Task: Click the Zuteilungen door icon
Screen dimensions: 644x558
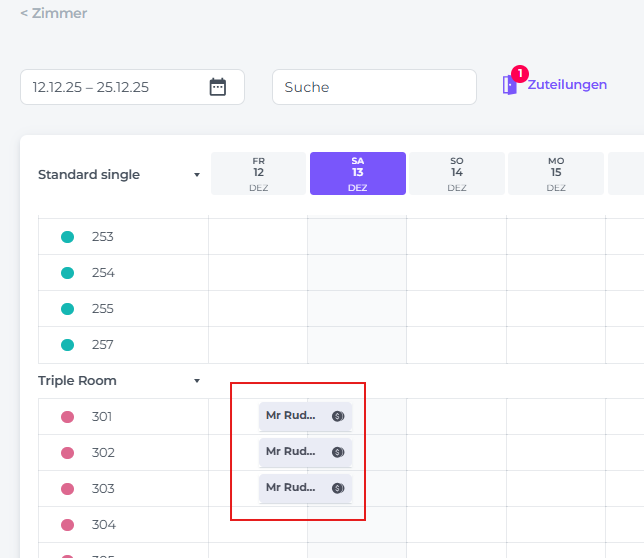Action: click(x=510, y=86)
